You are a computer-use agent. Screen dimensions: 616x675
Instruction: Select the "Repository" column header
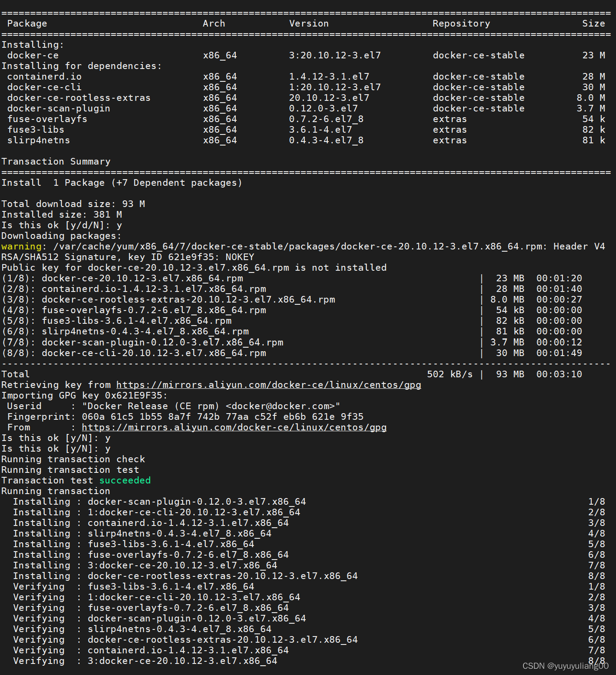point(462,23)
